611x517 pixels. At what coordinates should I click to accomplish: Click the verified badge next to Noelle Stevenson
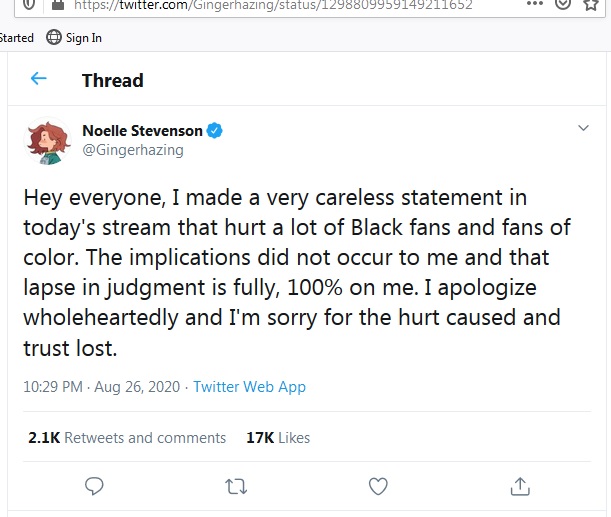click(214, 131)
